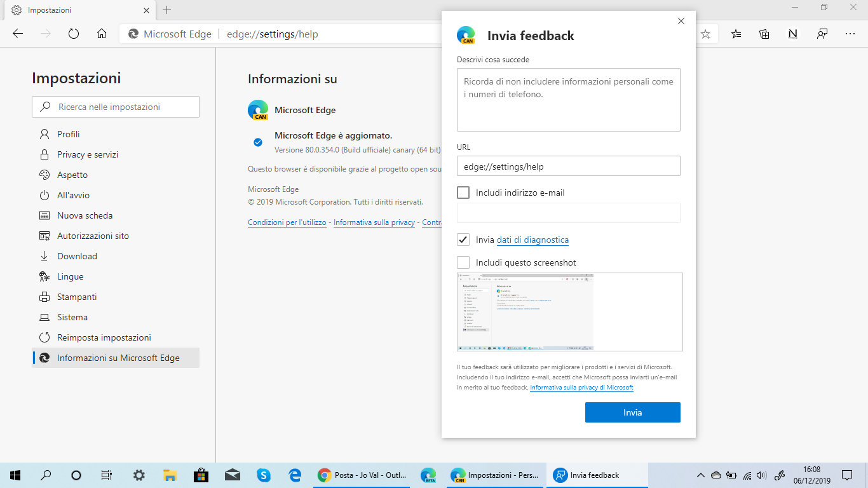Open Settings gear on taskbar

pos(139,475)
